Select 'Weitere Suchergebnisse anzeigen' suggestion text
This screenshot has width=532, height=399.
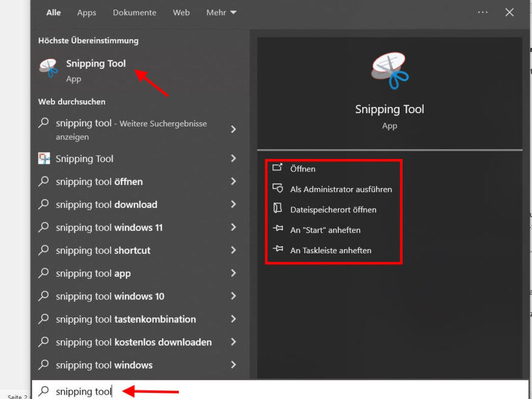[x=131, y=129]
